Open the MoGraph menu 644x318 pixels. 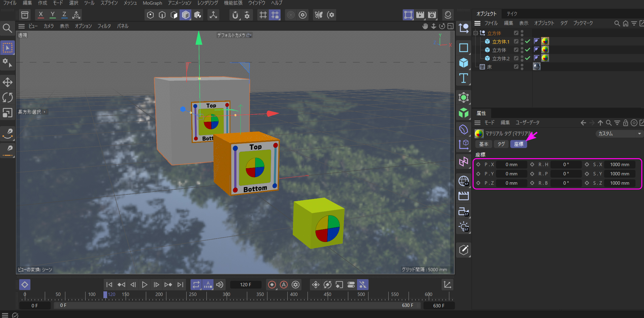pyautogui.click(x=152, y=3)
